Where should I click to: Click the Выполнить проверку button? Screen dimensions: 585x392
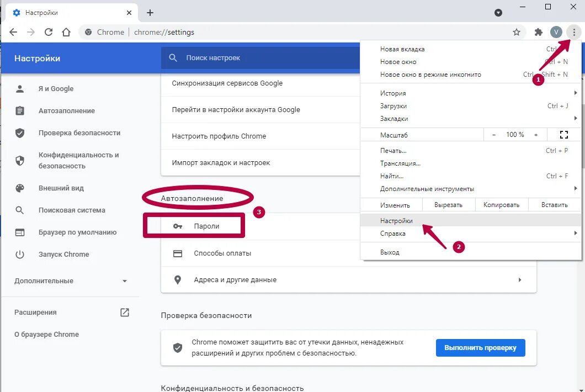tap(481, 348)
